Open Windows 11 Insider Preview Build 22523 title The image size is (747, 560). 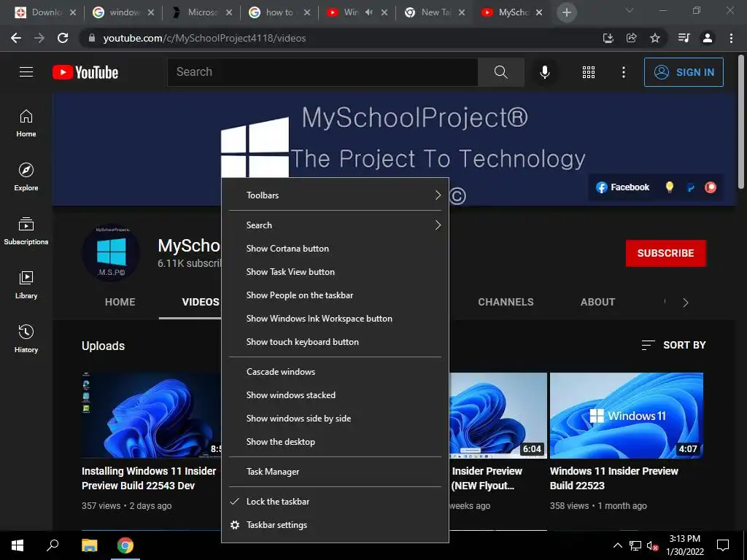tap(614, 478)
